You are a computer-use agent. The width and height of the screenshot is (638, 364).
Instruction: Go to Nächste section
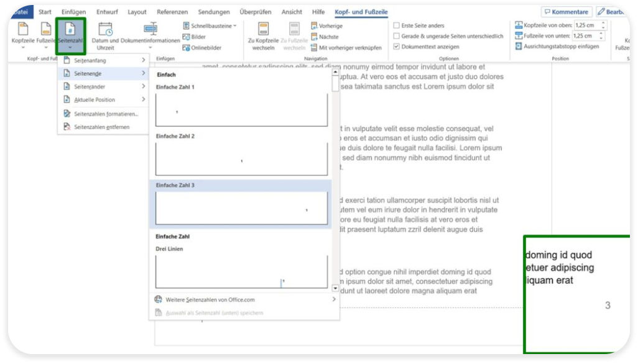pyautogui.click(x=325, y=37)
